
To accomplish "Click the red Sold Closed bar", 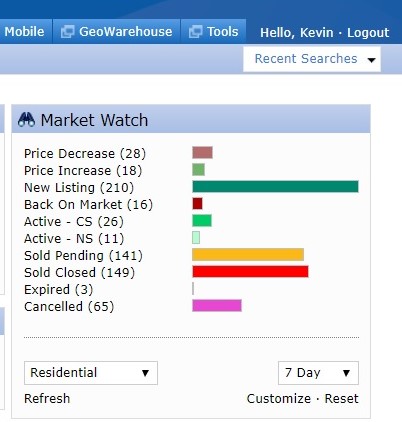I will (250, 272).
